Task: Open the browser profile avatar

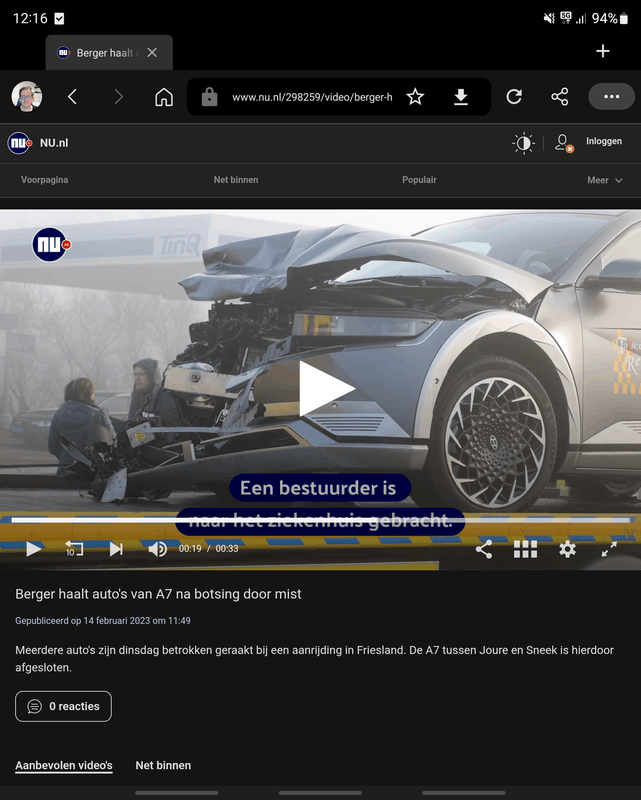Action: tap(27, 96)
